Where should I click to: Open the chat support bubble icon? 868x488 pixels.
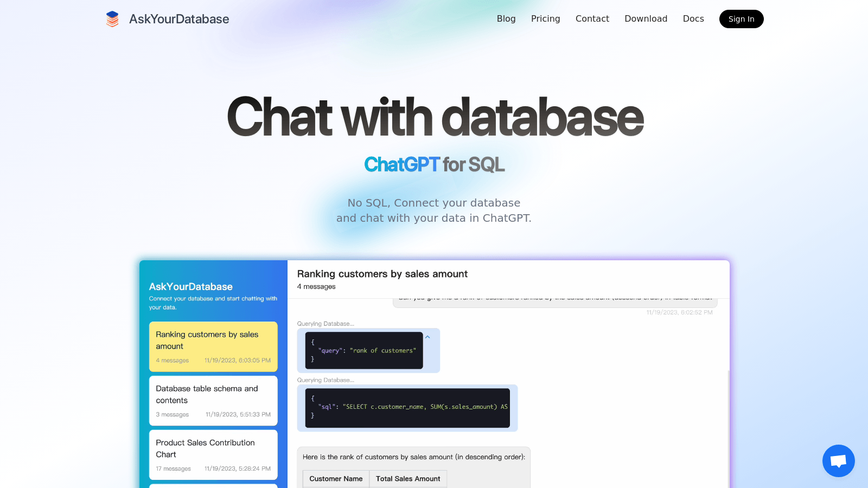(838, 461)
